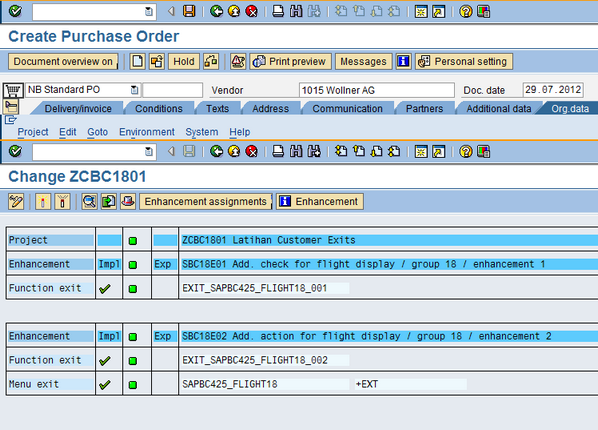Click Help question mark in Create Purchase Order toolbar
This screenshot has width=598, height=430.
(x=466, y=11)
